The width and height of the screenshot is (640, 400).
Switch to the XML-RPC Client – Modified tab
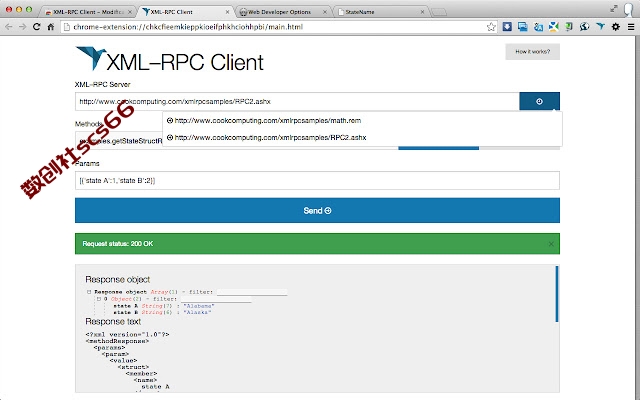pyautogui.click(x=88, y=12)
